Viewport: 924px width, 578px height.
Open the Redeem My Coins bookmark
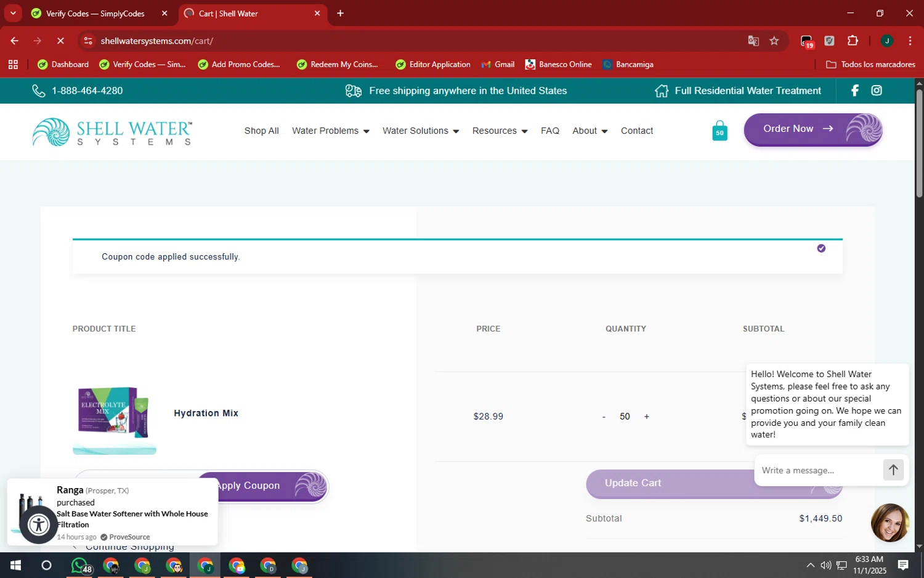click(337, 64)
